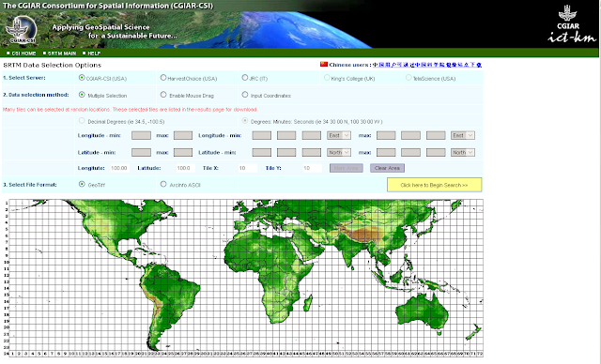Screen dimensions: 601x364
Task: Click decimal Latitude min input box
Action: [141, 152]
